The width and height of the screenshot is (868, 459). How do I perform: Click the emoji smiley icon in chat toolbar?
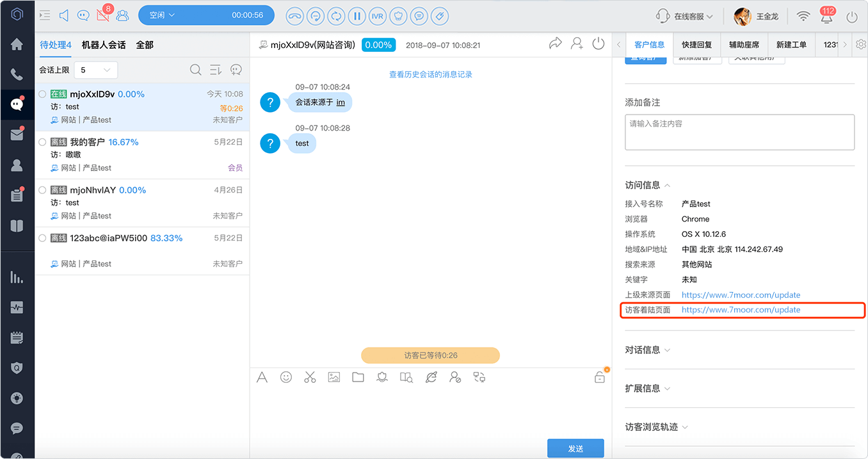point(286,377)
